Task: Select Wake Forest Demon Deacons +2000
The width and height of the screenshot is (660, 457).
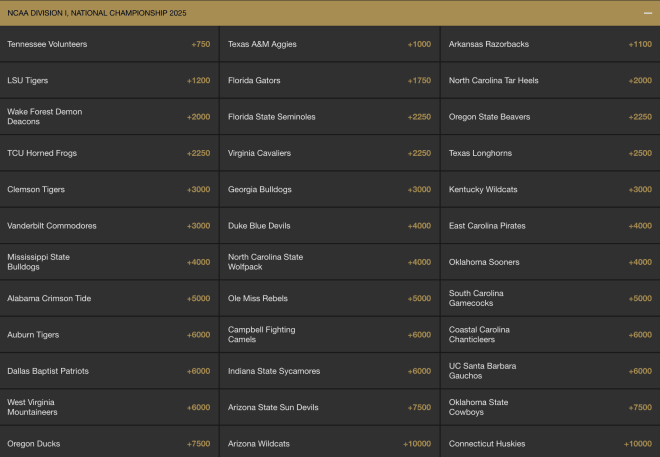Action: (x=109, y=117)
